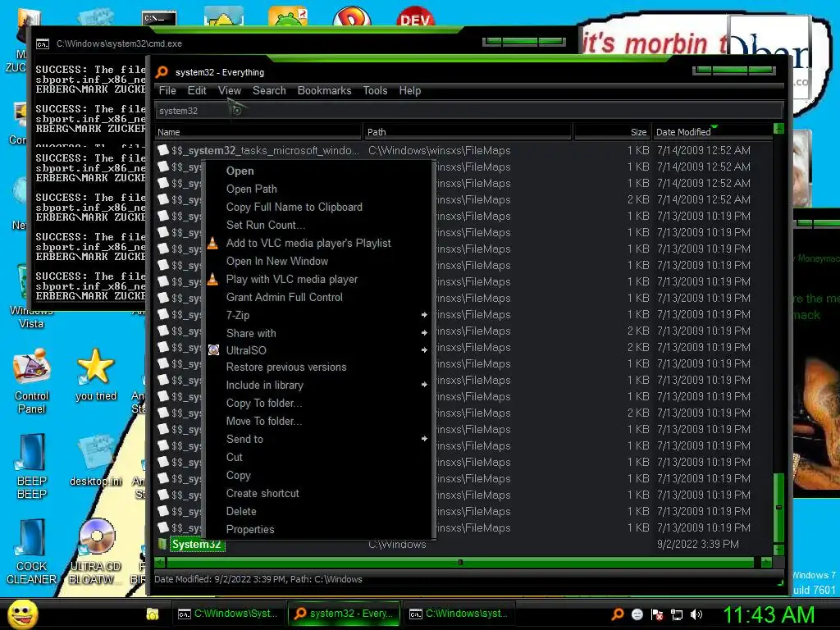Click the UltraISO disc icon in context menu
The width and height of the screenshot is (840, 630).
pyautogui.click(x=214, y=350)
